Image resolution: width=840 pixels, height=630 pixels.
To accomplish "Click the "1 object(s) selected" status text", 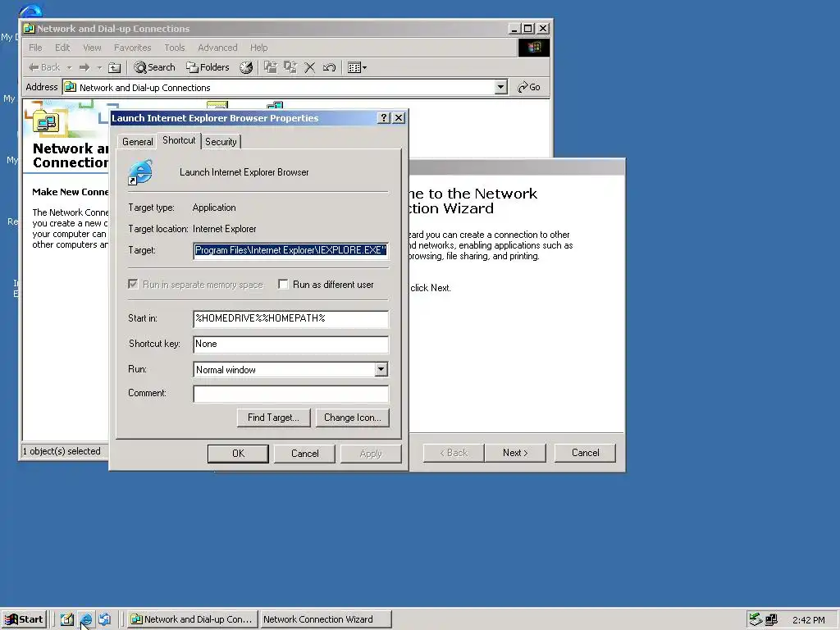I will (x=62, y=451).
